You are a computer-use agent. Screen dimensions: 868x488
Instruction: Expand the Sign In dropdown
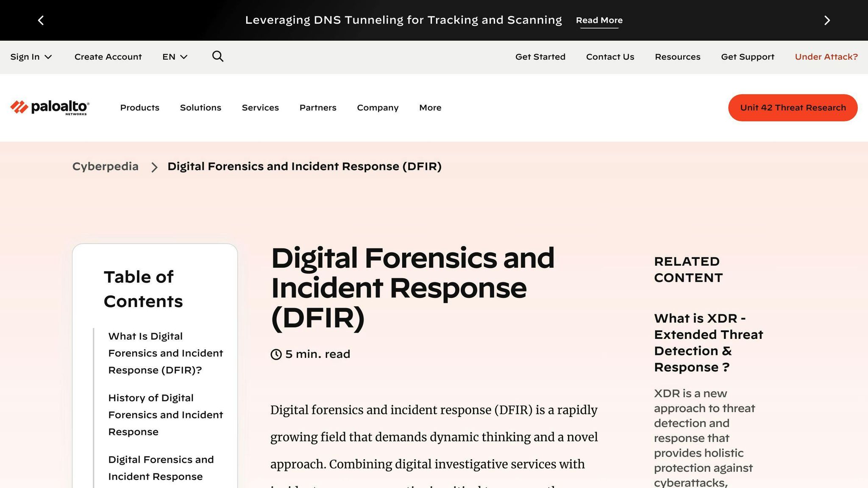click(31, 56)
